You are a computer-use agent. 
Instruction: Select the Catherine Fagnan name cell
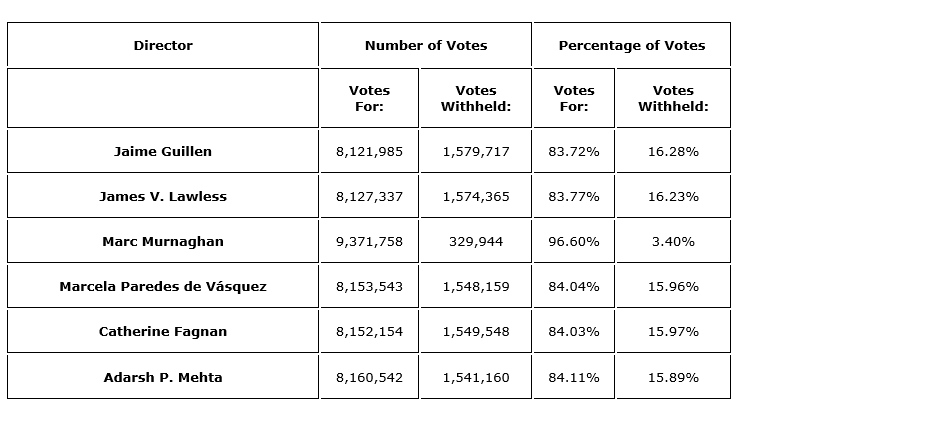(163, 331)
